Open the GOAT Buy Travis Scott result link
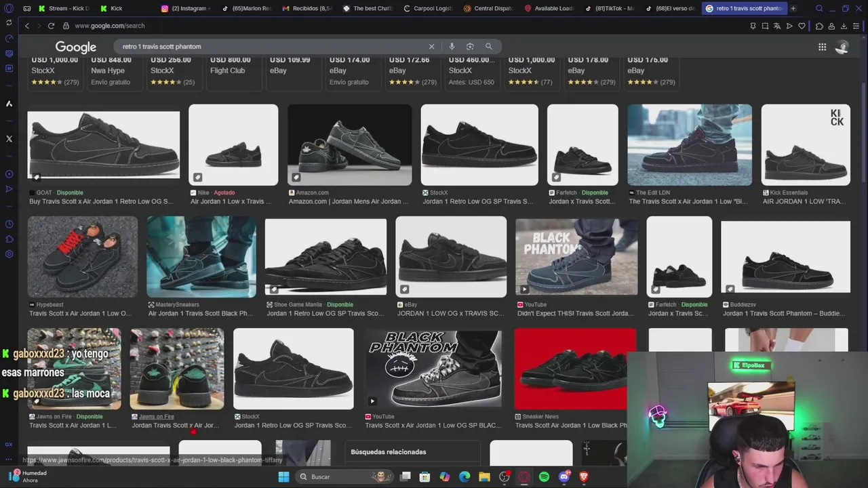The height and width of the screenshot is (488, 868). (x=100, y=201)
